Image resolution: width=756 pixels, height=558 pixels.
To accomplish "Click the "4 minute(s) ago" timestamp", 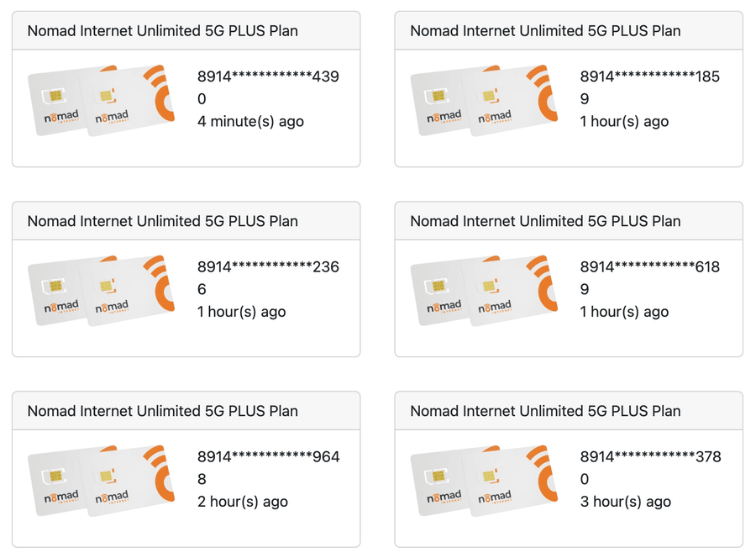I will 250,122.
